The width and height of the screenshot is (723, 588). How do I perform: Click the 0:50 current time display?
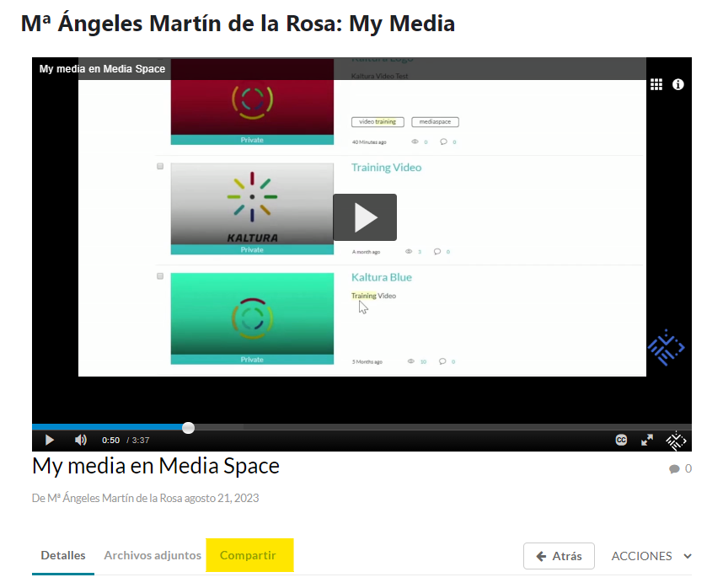point(110,441)
